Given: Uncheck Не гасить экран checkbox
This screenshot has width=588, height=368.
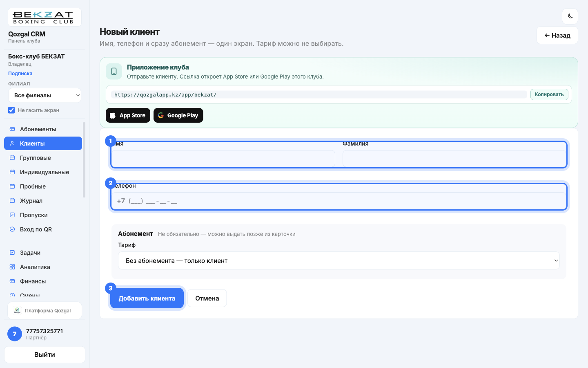Looking at the screenshot, I should [11, 110].
